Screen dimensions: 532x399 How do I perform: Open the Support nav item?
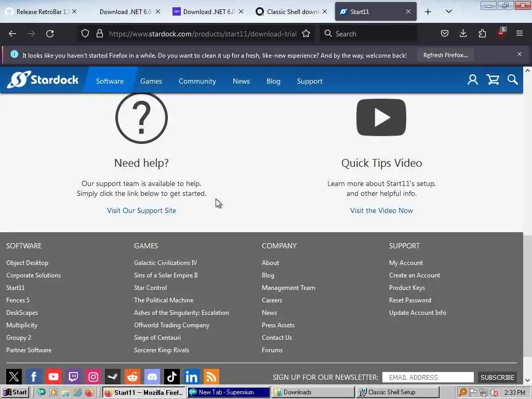pyautogui.click(x=310, y=81)
